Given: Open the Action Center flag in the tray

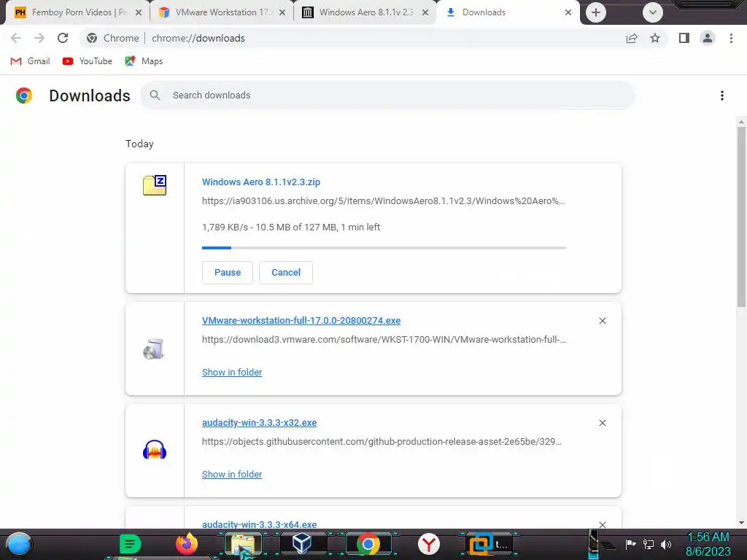Looking at the screenshot, I should coord(630,544).
